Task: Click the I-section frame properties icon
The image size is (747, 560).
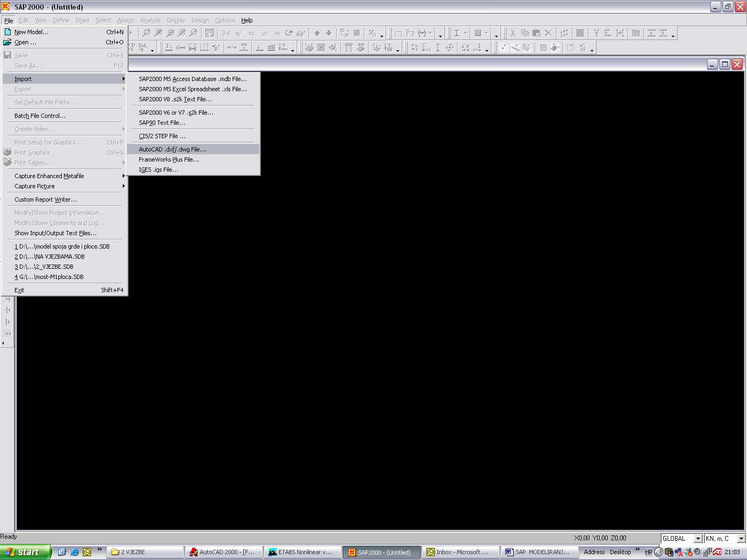Action: pyautogui.click(x=456, y=33)
